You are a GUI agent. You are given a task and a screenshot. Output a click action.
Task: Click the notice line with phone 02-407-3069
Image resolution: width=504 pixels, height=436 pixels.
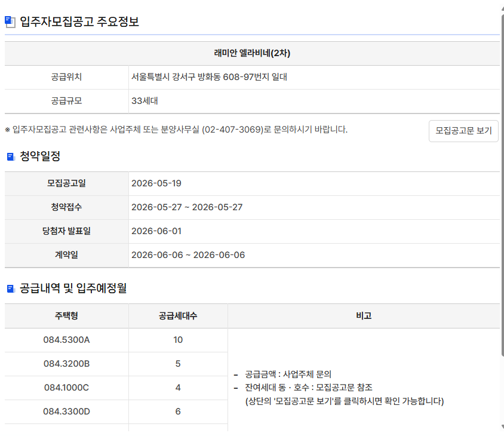(176, 130)
